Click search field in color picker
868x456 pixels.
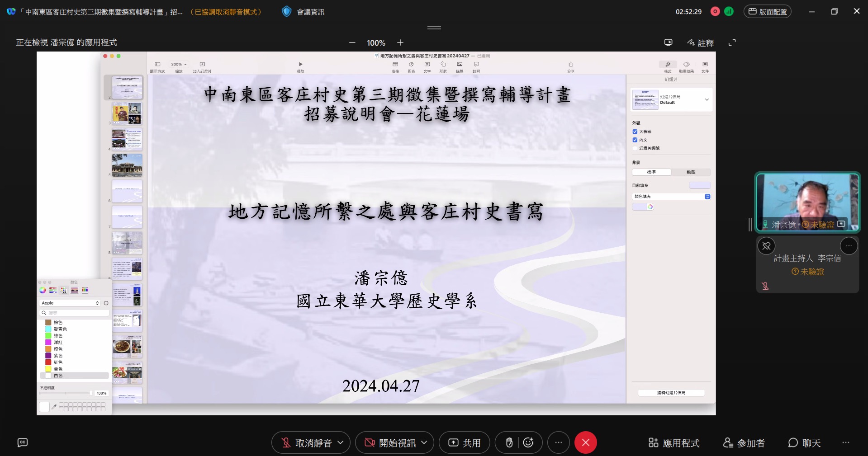74,313
